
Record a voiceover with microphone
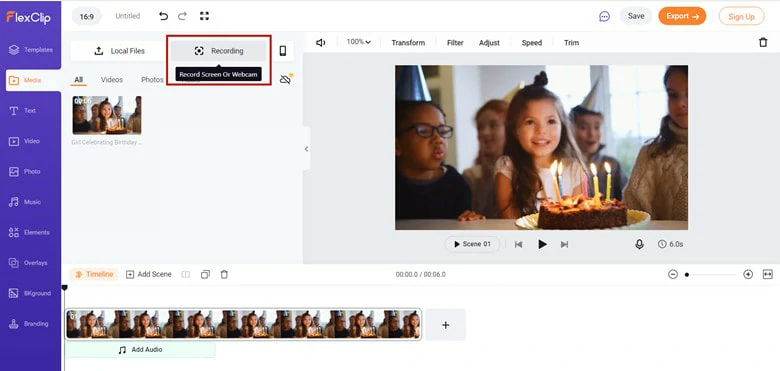click(639, 244)
